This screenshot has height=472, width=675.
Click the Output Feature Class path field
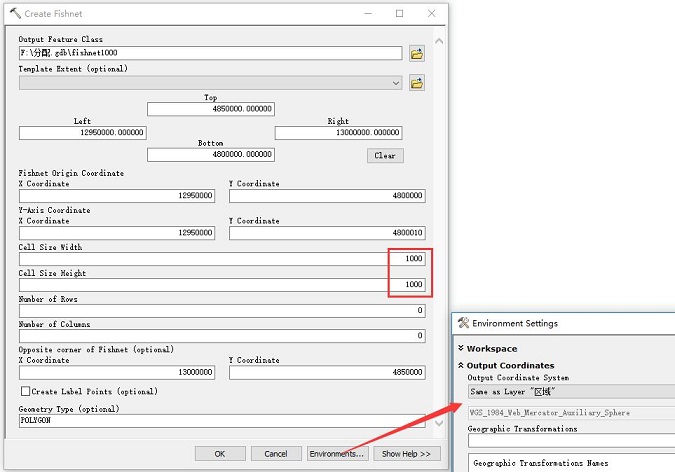[x=211, y=53]
